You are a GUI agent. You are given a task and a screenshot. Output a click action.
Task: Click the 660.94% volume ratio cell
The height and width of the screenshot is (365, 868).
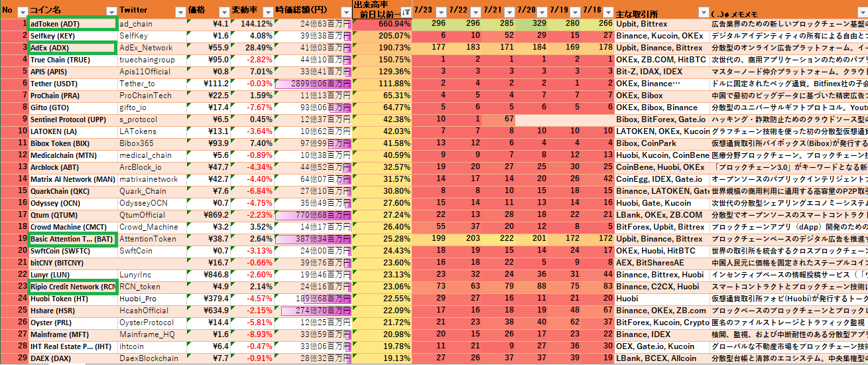(x=383, y=24)
